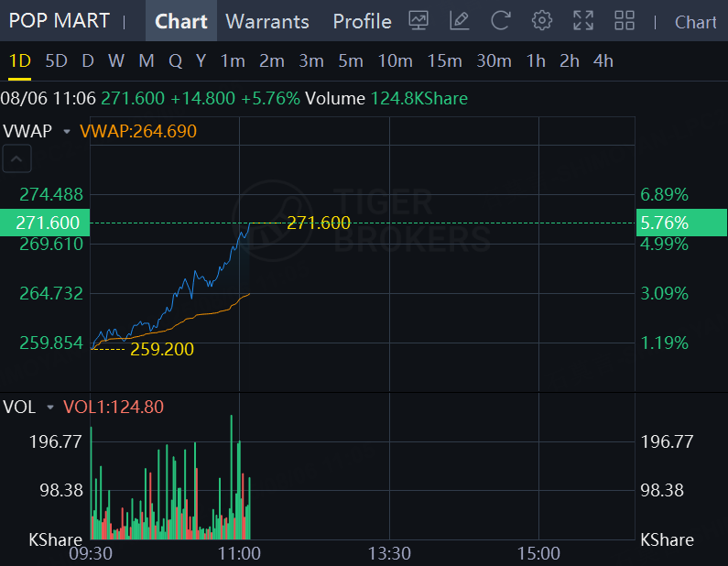Open chart settings gear icon

pos(542,21)
